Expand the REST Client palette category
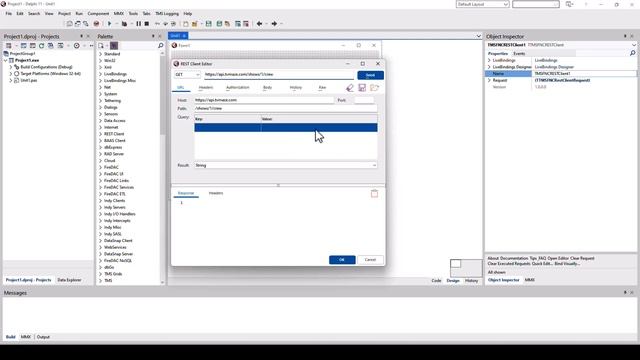 tap(100, 134)
